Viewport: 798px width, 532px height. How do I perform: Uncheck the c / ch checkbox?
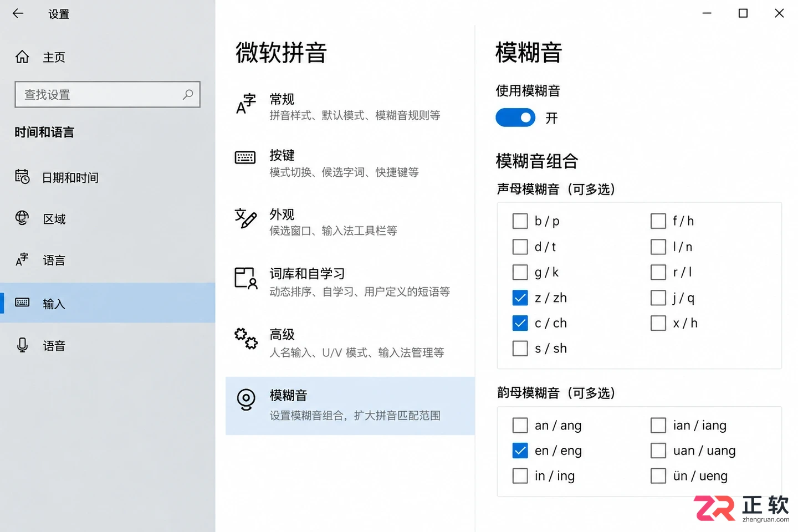click(520, 323)
